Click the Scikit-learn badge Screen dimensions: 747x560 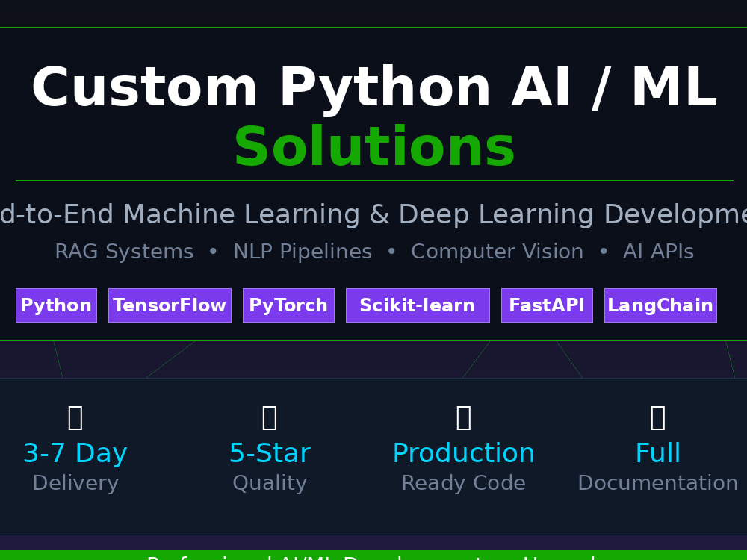point(418,305)
